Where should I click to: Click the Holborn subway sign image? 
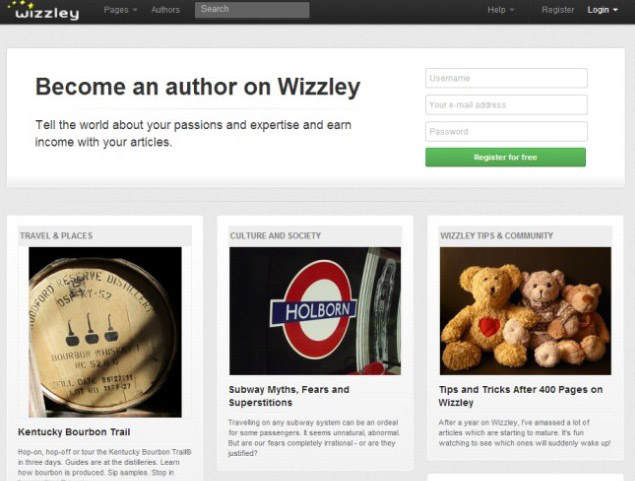315,311
